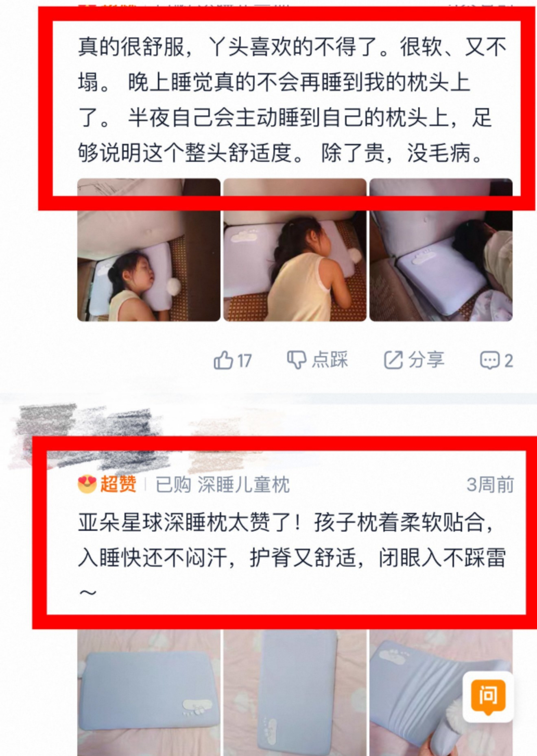Tap the heart-eyes emoji rating icon
This screenshot has width=537, height=756.
[87, 484]
